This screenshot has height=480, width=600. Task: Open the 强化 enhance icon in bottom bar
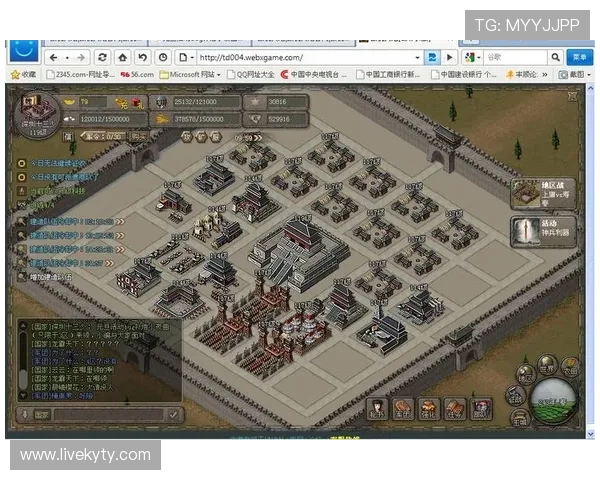point(428,407)
